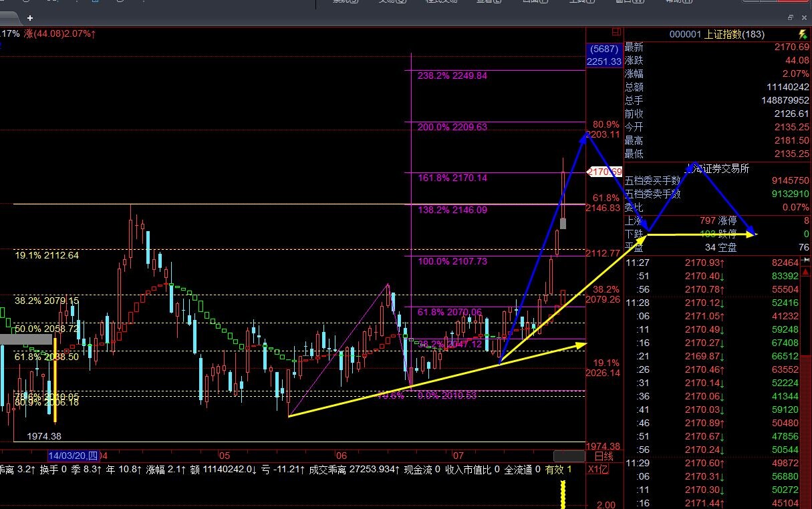812x509 pixels.
Task: Select the 238.2% 2249.84 Fibonacci level
Action: (x=452, y=75)
